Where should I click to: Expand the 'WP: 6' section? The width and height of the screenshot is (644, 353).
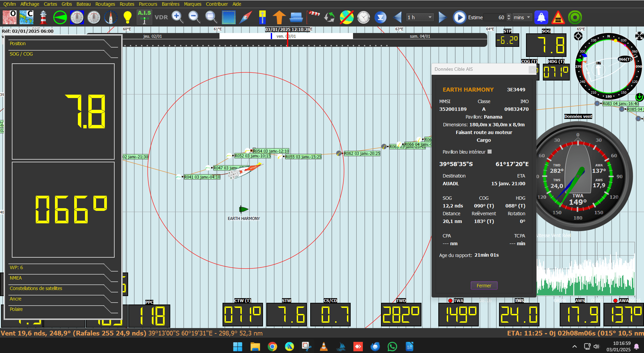click(x=63, y=268)
